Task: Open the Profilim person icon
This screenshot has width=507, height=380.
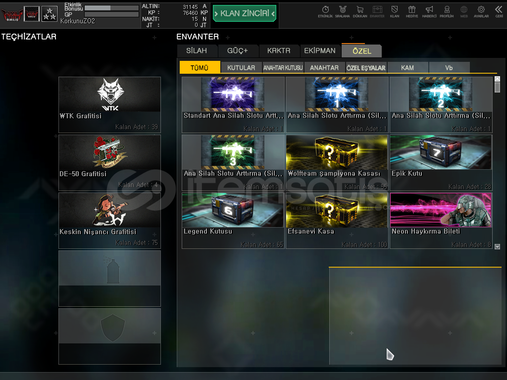Action: pyautogui.click(x=447, y=11)
